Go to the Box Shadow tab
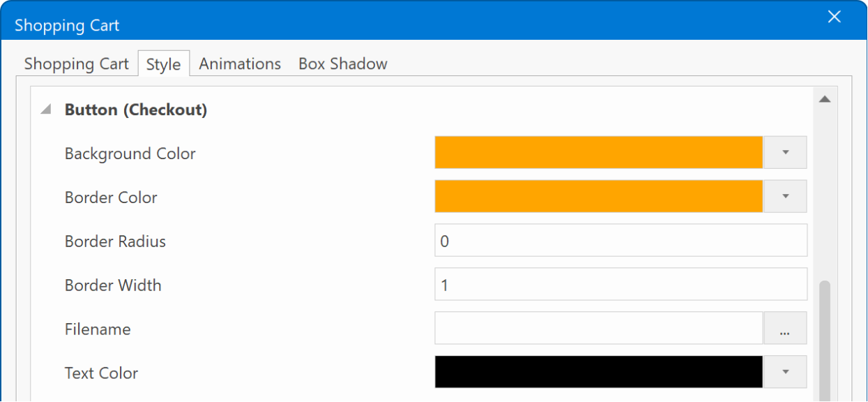 342,64
